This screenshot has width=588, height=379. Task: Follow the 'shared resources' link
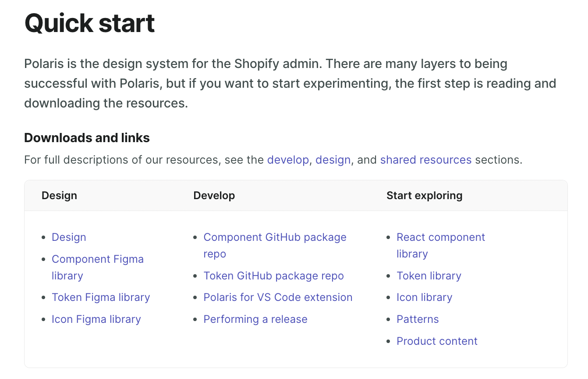click(x=426, y=160)
